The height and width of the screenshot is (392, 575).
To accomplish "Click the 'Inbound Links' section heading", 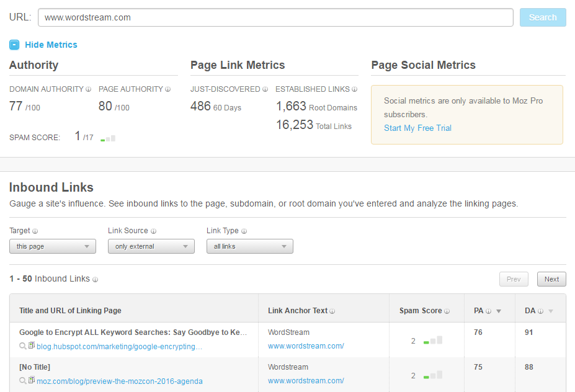I will coord(51,187).
